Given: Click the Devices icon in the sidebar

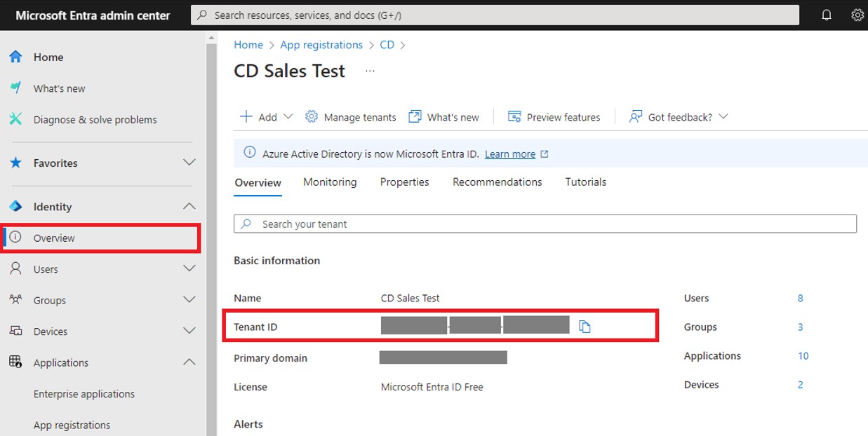Looking at the screenshot, I should click(15, 331).
